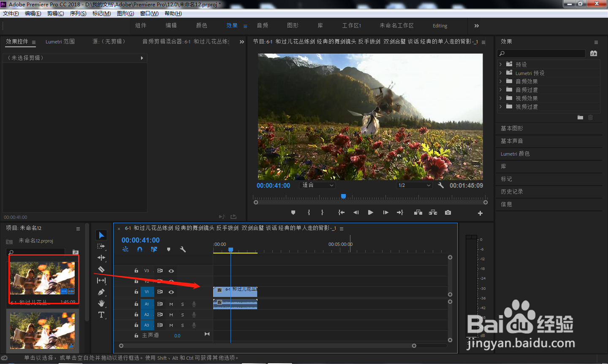608x364 pixels.
Task: Open 基本声音 panel
Action: tap(512, 141)
